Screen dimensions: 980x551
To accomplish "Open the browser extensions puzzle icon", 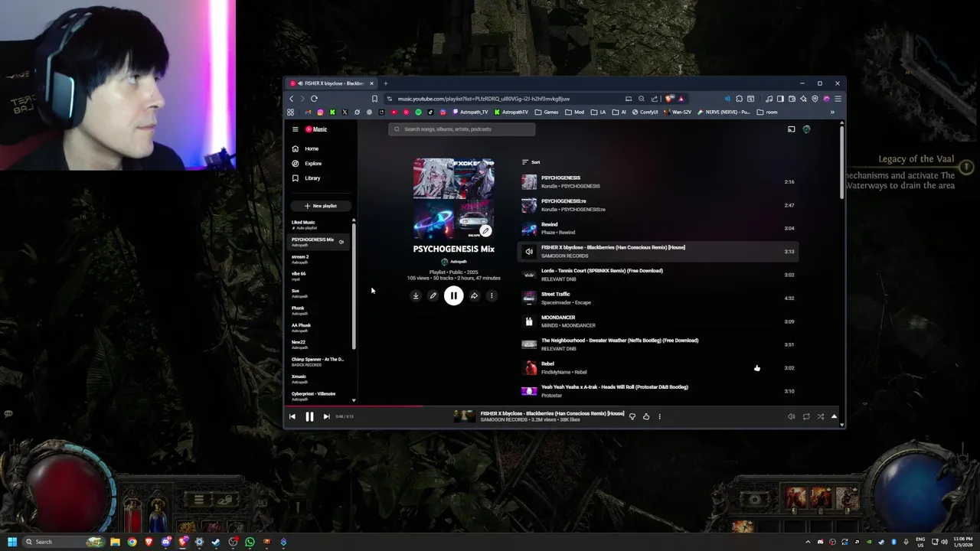I will [739, 99].
